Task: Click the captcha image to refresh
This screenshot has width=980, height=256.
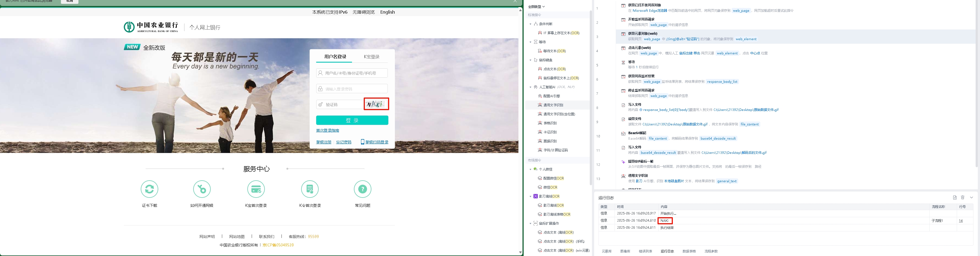Action: coord(376,104)
